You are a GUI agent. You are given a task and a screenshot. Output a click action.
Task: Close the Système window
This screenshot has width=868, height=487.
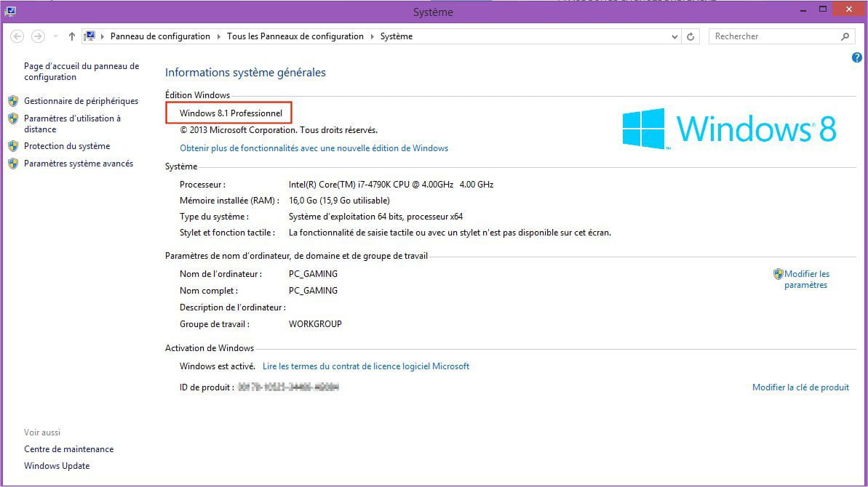(x=848, y=9)
